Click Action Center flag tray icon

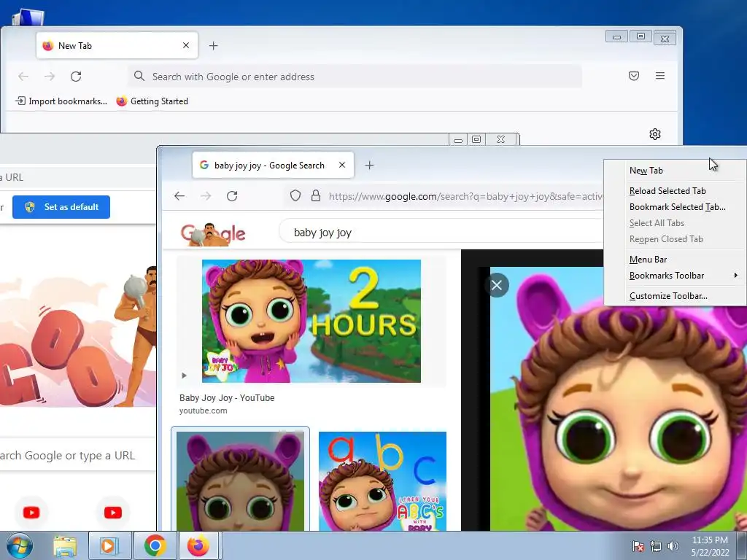point(638,547)
